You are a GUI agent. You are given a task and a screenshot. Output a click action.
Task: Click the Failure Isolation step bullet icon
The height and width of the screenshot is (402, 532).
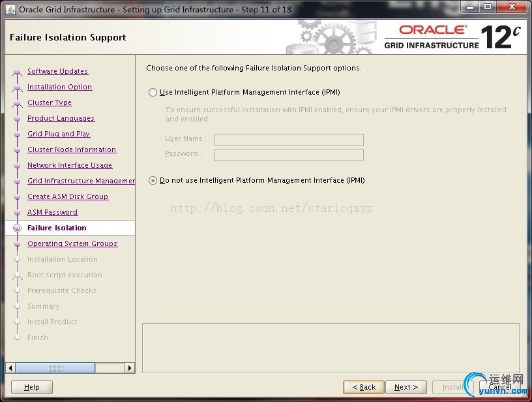[18, 228]
